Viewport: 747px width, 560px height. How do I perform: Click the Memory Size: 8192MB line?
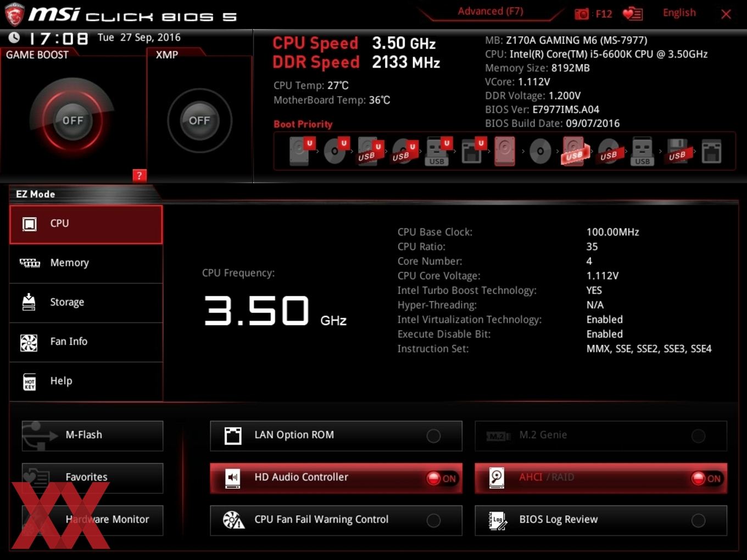(537, 68)
